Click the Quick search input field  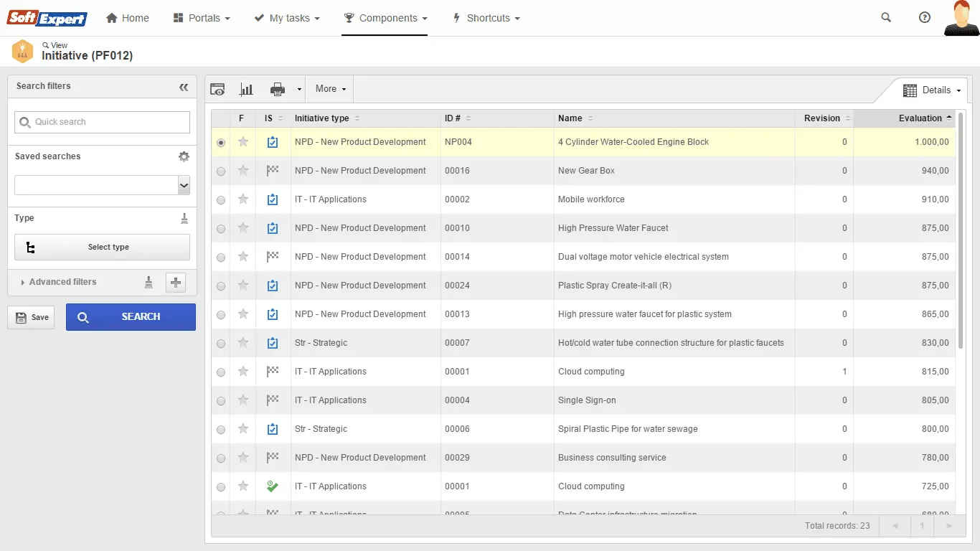(x=103, y=122)
